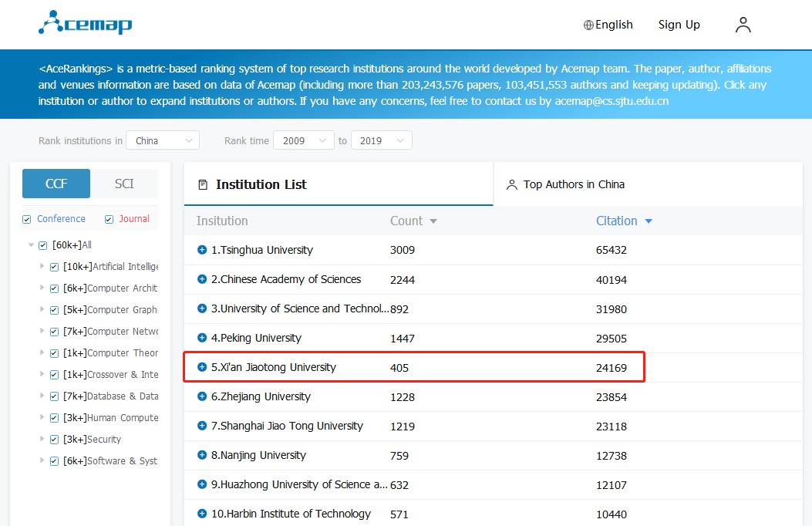Open the user profile icon
This screenshot has width=812, height=526.
(743, 25)
